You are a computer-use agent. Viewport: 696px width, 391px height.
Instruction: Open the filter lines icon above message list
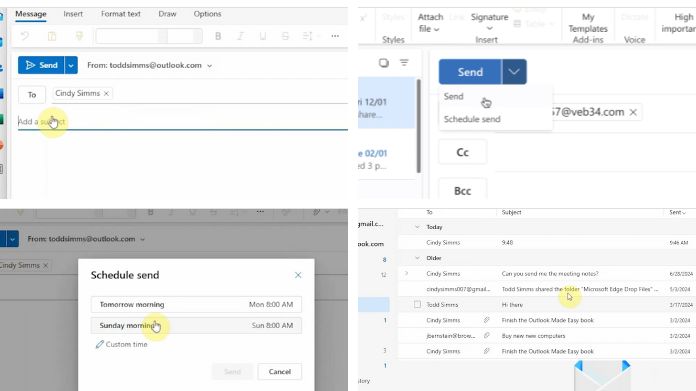[x=404, y=63]
